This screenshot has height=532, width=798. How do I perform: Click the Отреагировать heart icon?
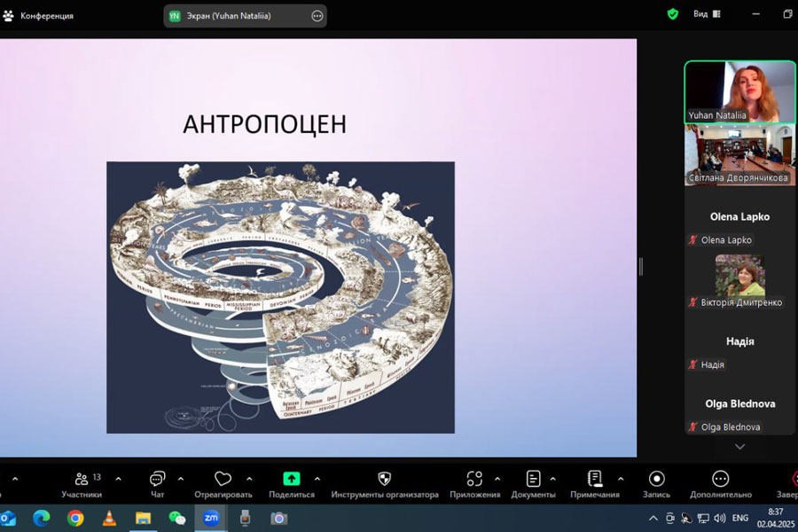(x=223, y=479)
